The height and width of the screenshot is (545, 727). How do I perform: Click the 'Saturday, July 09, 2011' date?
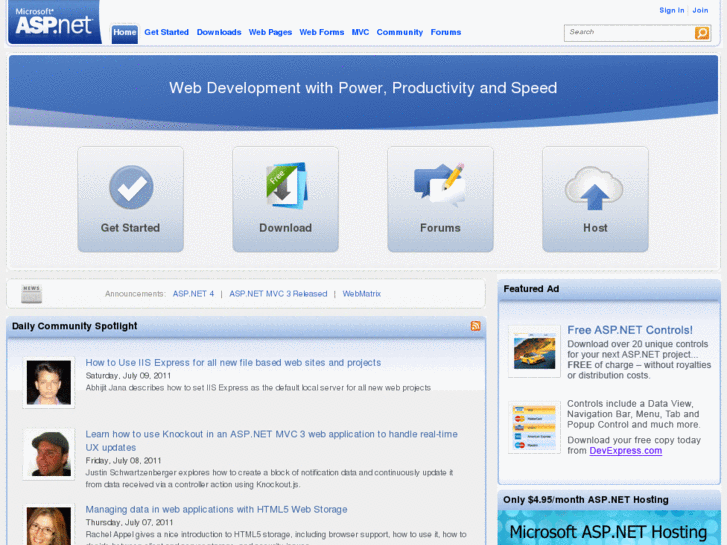pyautogui.click(x=128, y=375)
